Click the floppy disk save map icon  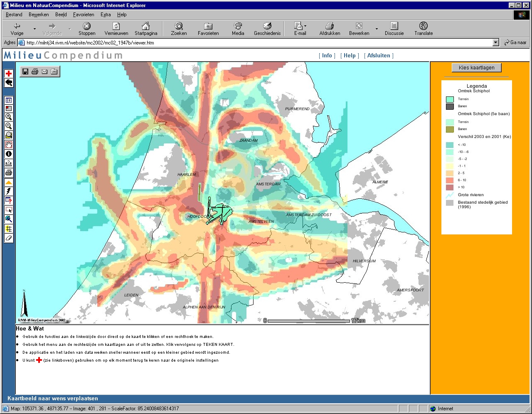point(25,71)
